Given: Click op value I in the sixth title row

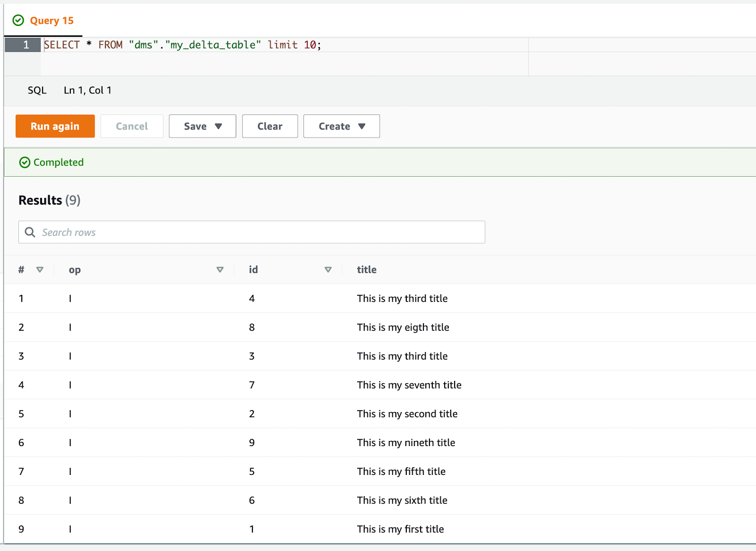Looking at the screenshot, I should click(x=70, y=500).
